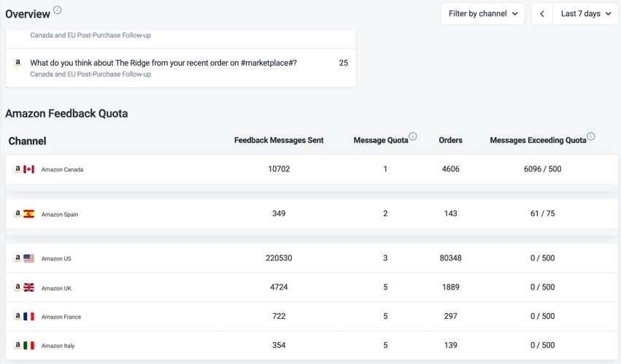Viewport: 621px width, 364px height.
Task: Select the Amazon Italy channel name
Action: pos(58,346)
